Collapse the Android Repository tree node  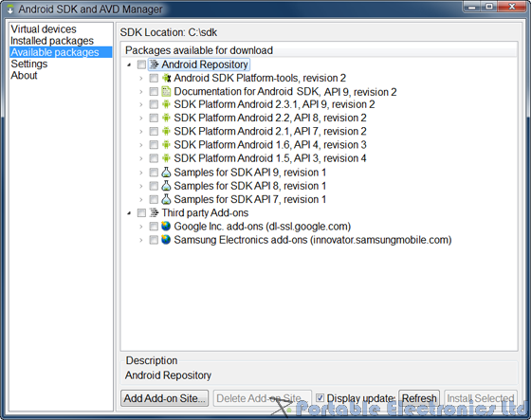[x=129, y=64]
